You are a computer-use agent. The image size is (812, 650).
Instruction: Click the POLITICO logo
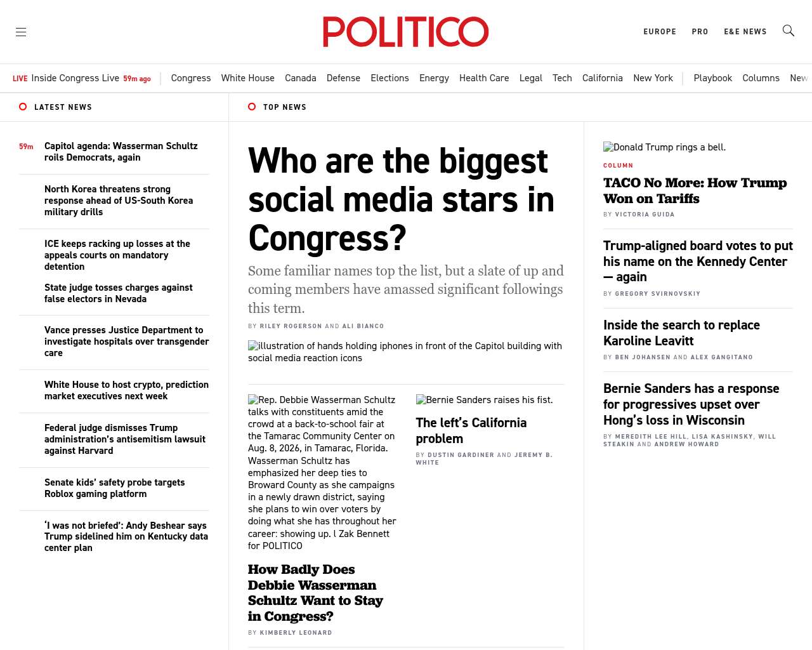pyautogui.click(x=406, y=32)
